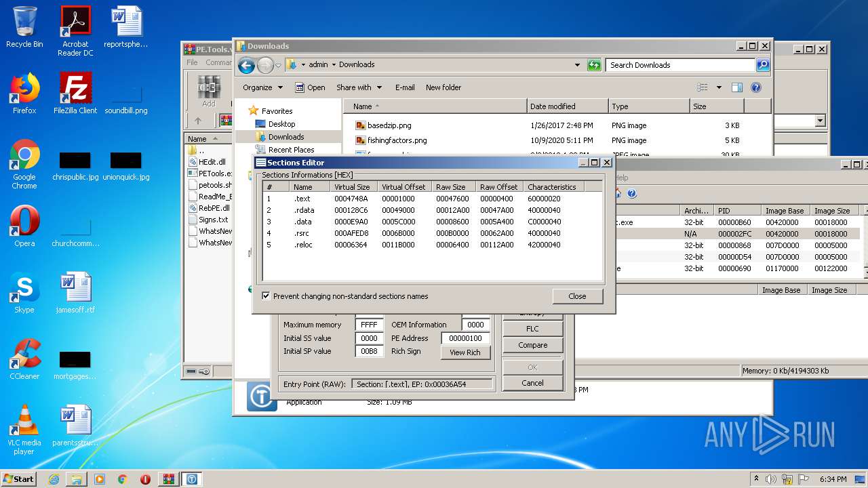Click New folder in Explorer toolbar
868x488 pixels.
pos(443,87)
